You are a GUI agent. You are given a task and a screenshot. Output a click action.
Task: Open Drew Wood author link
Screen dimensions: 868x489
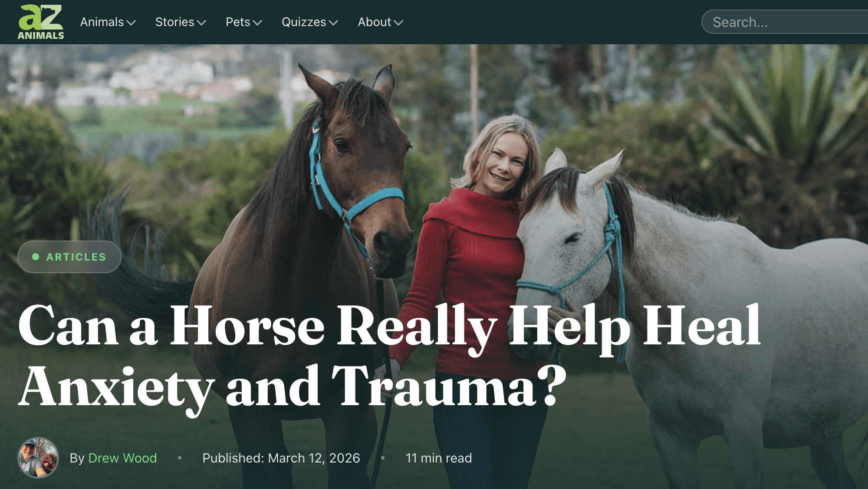click(x=122, y=458)
